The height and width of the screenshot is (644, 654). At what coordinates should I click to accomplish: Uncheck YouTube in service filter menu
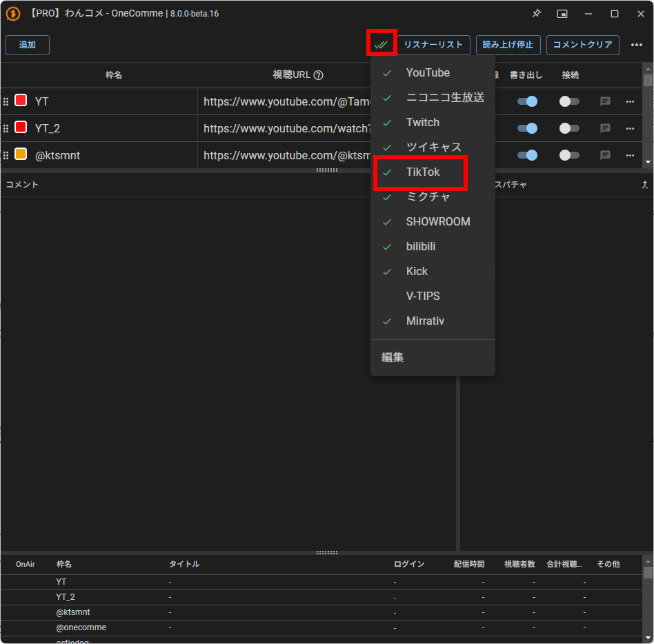433,73
